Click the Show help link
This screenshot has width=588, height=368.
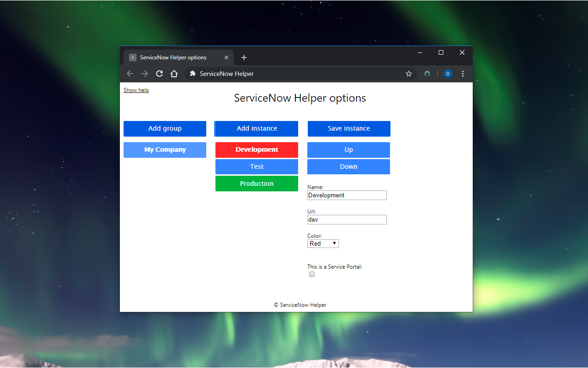tap(136, 90)
